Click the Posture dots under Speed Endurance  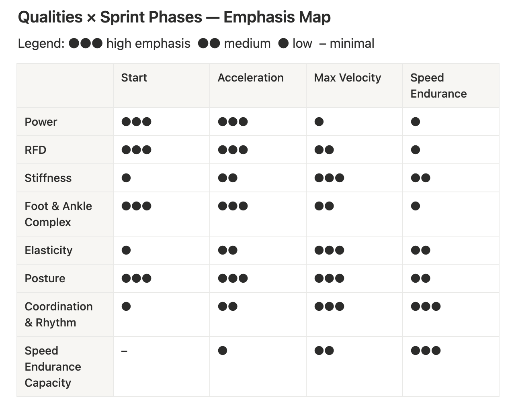point(420,278)
